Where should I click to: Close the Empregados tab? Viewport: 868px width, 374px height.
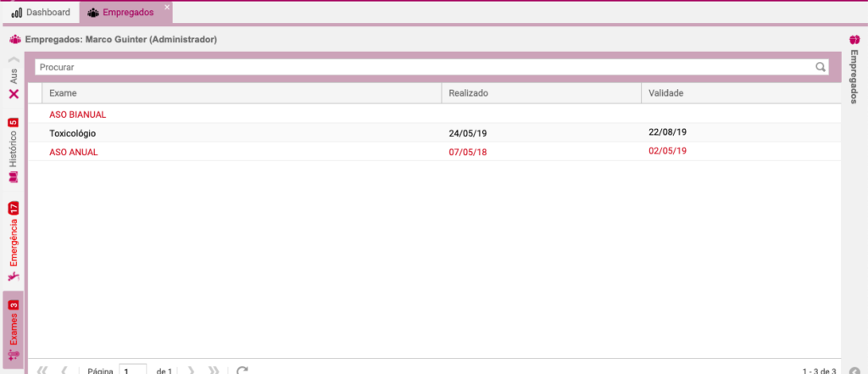pos(167,7)
